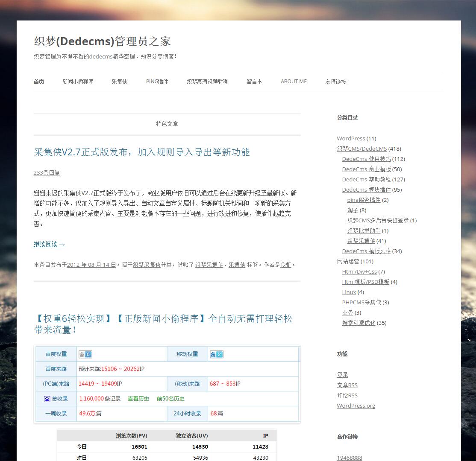This screenshot has height=461, width=476.
Task: Open the Html/Div+Css category
Action: click(x=359, y=272)
